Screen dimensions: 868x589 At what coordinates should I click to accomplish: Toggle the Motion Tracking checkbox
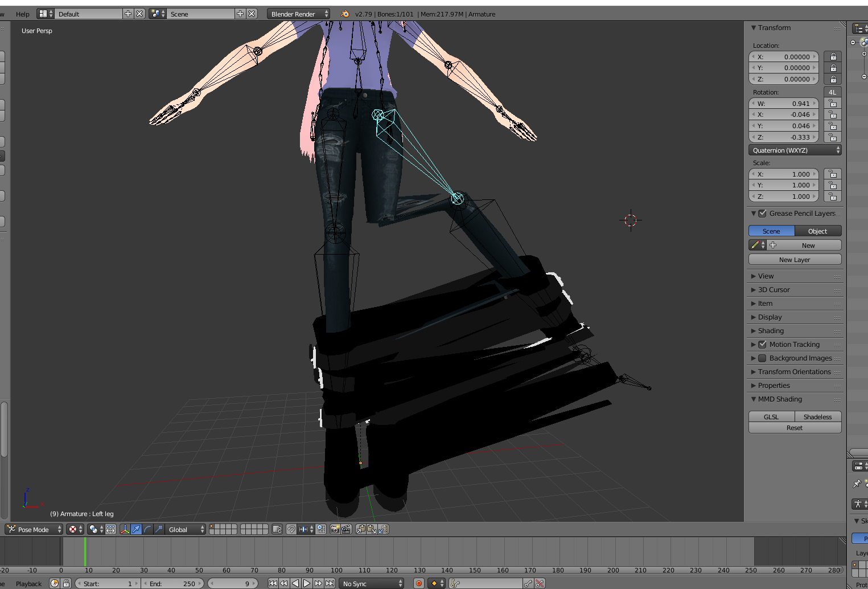[763, 345]
